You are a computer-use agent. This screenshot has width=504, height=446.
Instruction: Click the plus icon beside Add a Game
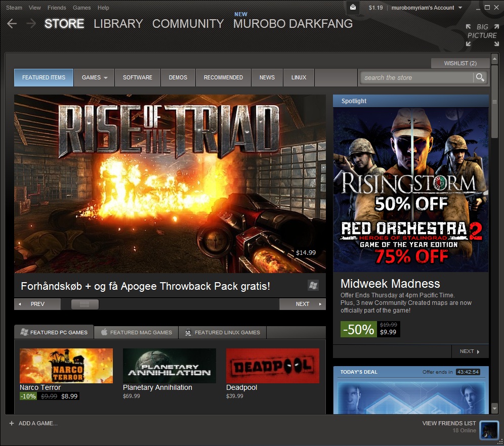pos(12,423)
